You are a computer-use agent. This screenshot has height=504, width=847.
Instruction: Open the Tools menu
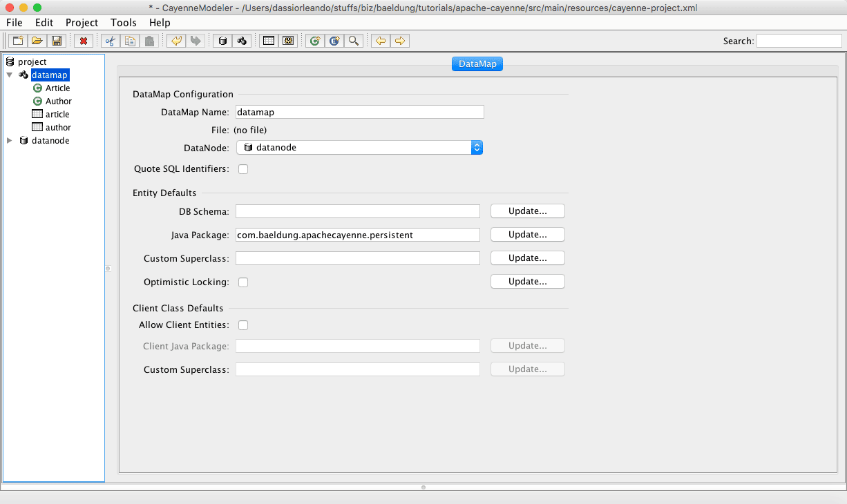[x=123, y=23]
